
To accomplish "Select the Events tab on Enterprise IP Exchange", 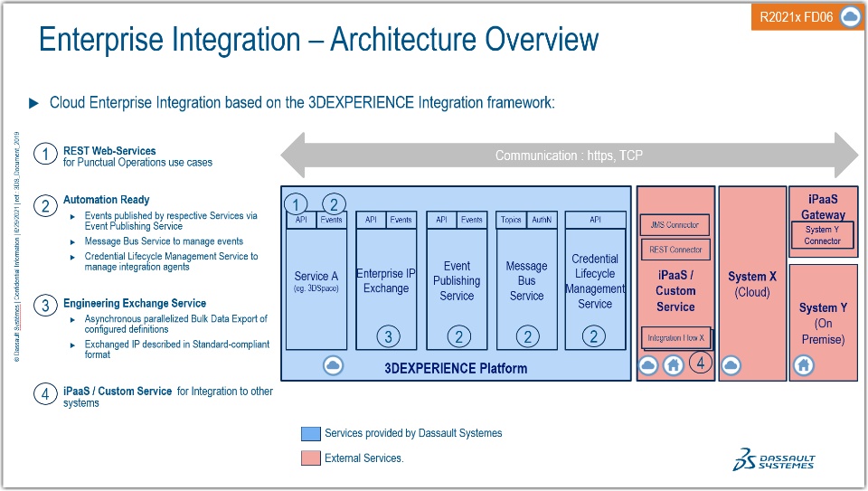I will (401, 220).
